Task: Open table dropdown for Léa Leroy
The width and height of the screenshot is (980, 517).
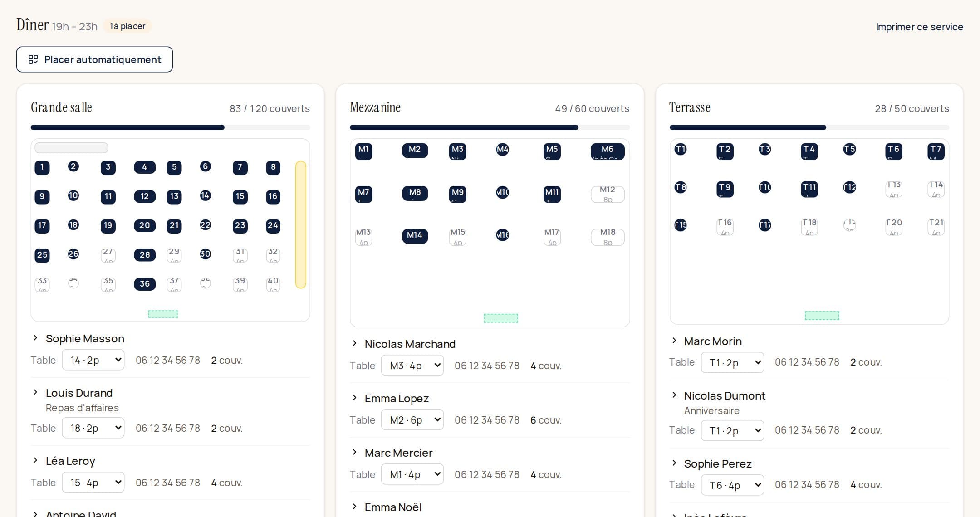Action: [x=93, y=483]
